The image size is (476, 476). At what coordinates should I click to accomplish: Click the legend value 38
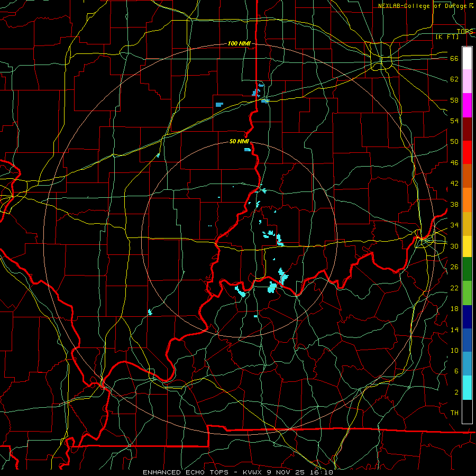pyautogui.click(x=454, y=204)
